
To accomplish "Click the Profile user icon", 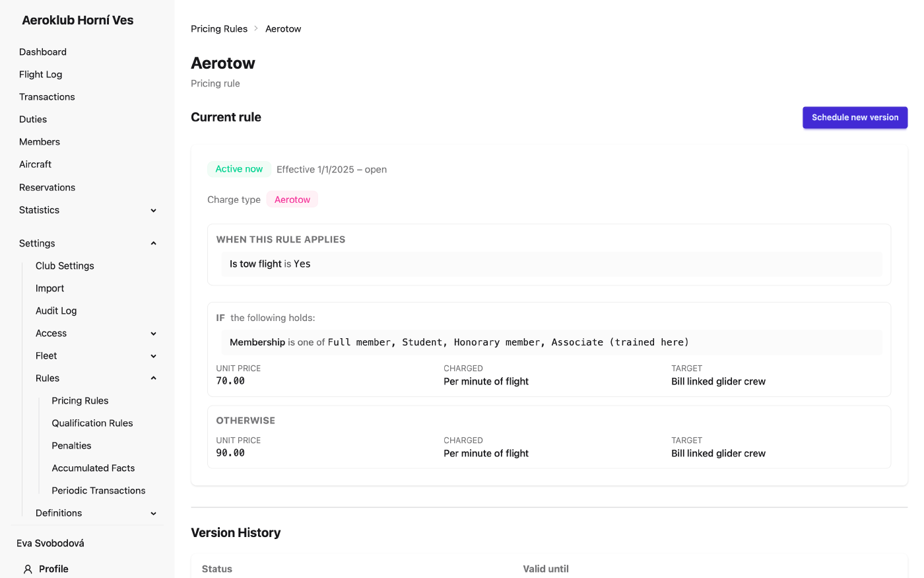I will click(x=28, y=569).
